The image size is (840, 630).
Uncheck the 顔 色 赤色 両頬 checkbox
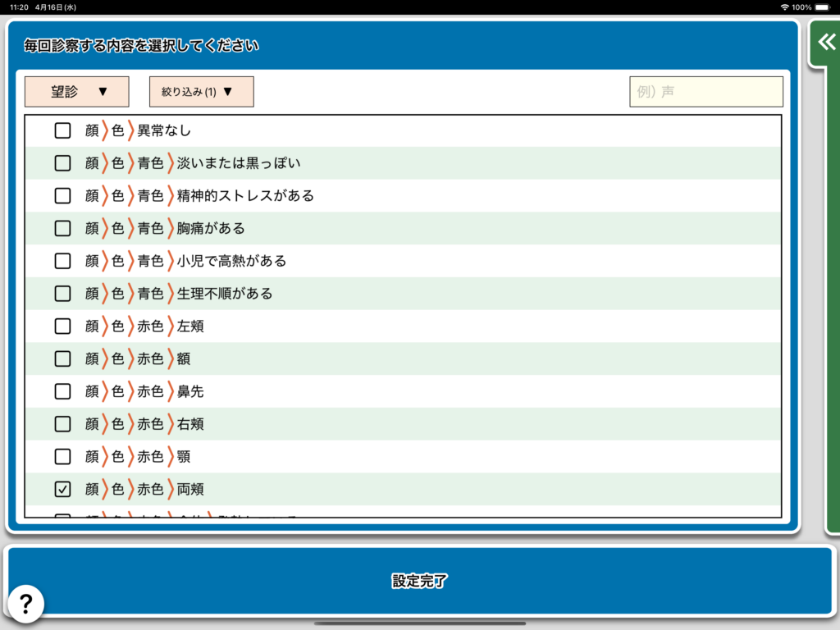[x=62, y=489]
